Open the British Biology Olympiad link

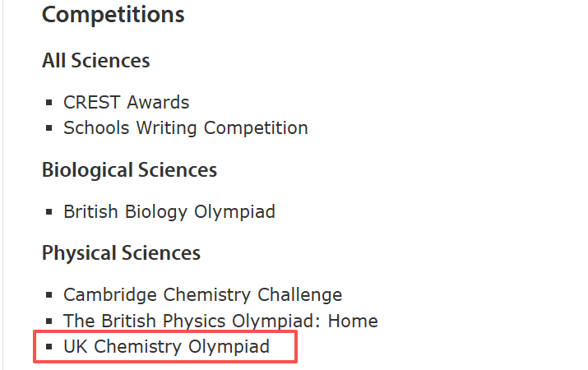click(169, 212)
